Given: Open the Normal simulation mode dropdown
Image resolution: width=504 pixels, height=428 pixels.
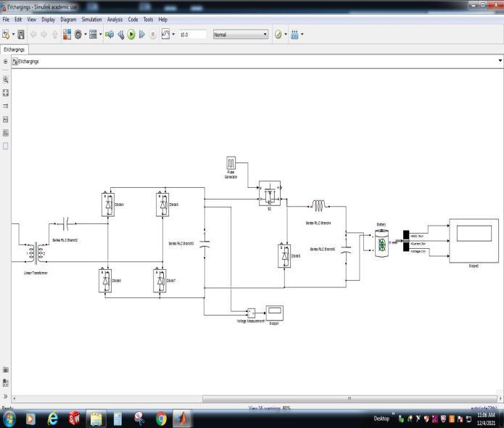Looking at the screenshot, I should tap(241, 34).
